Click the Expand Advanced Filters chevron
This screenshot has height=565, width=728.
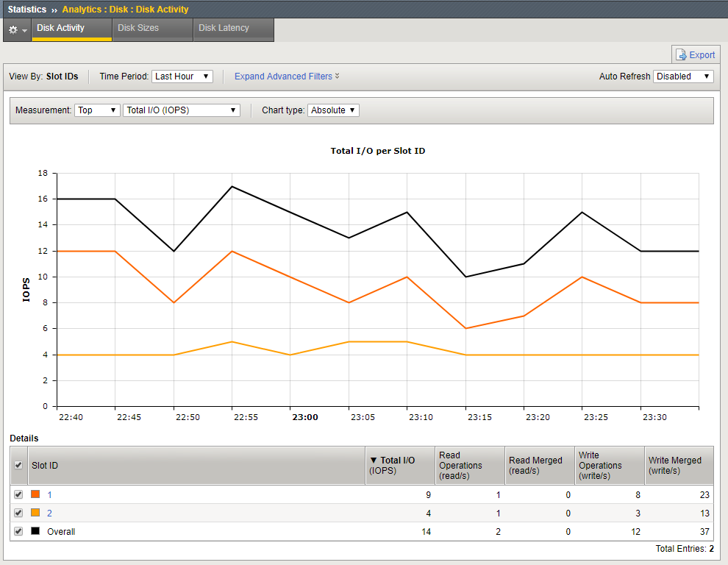[337, 76]
